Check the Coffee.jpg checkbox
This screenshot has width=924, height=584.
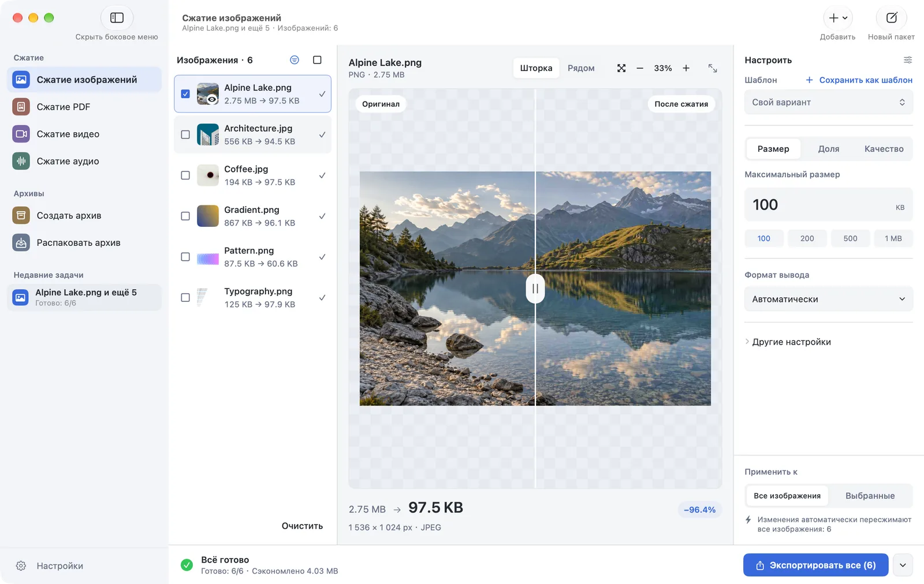185,175
